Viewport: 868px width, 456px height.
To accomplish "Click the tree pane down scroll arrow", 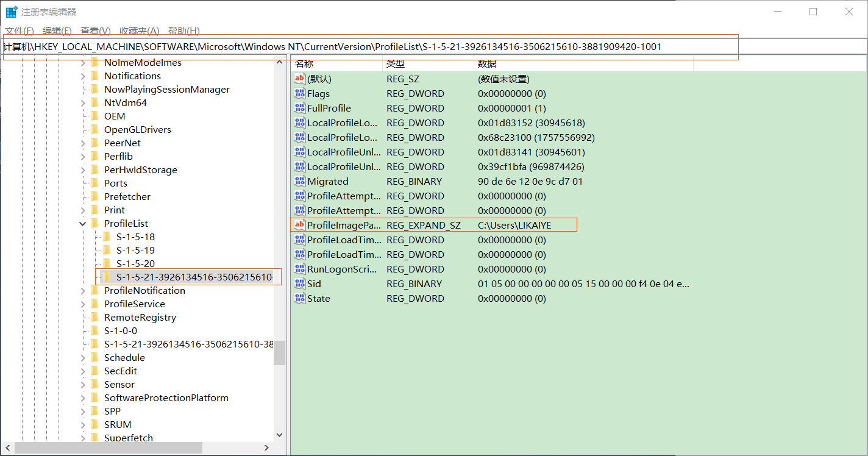I will click(280, 435).
